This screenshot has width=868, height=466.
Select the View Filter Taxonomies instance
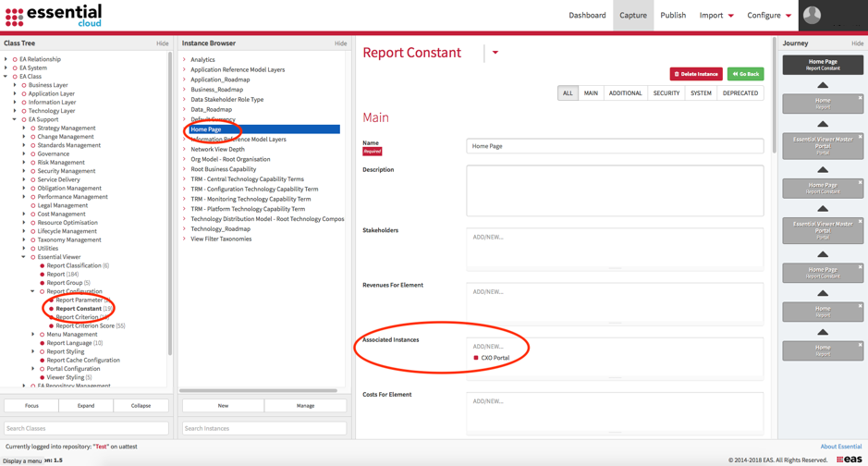(x=221, y=239)
